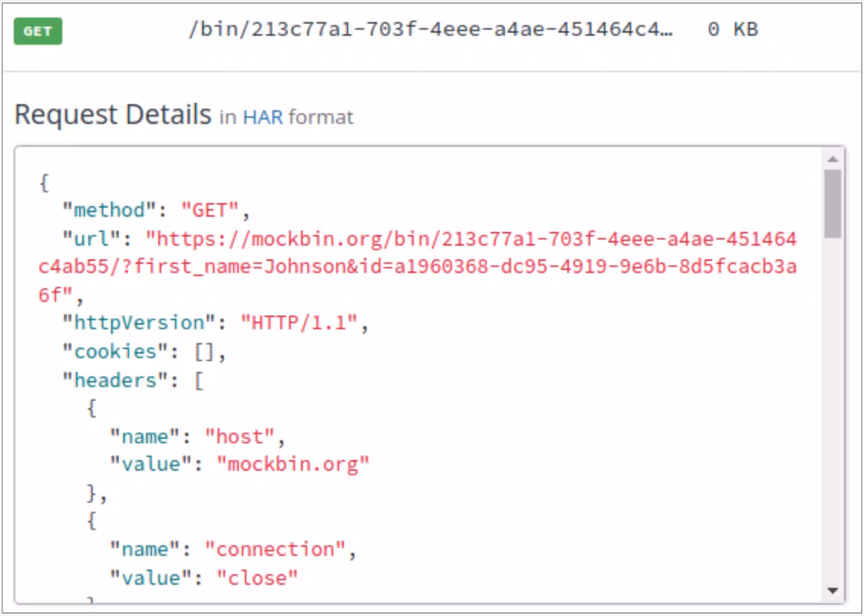Image resolution: width=864 pixels, height=616 pixels.
Task: Click the Request Details heading
Action: click(113, 115)
